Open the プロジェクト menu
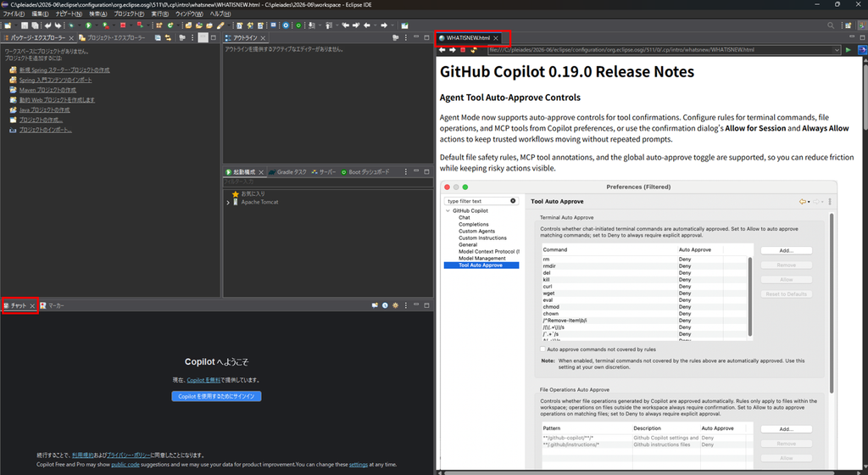The image size is (868, 475). point(129,14)
